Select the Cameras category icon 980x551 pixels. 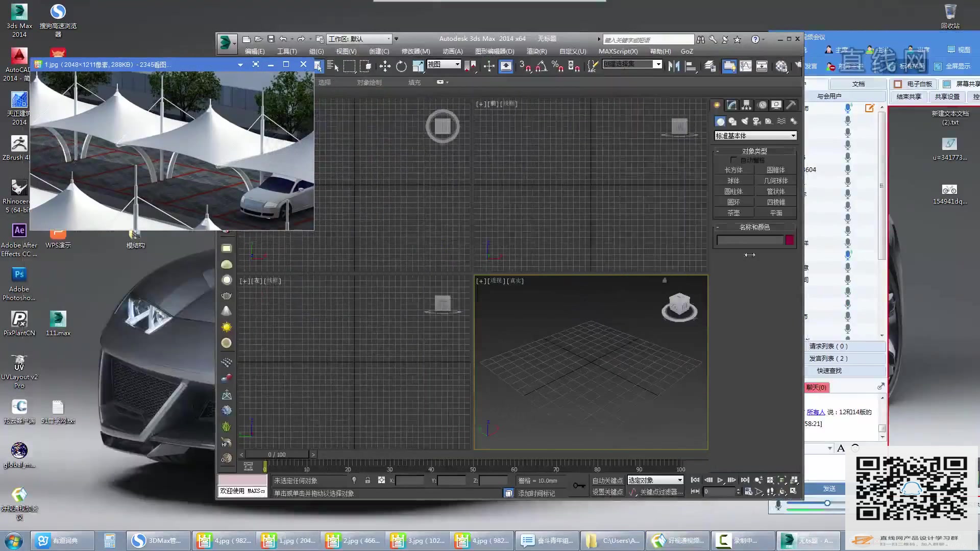[757, 121]
